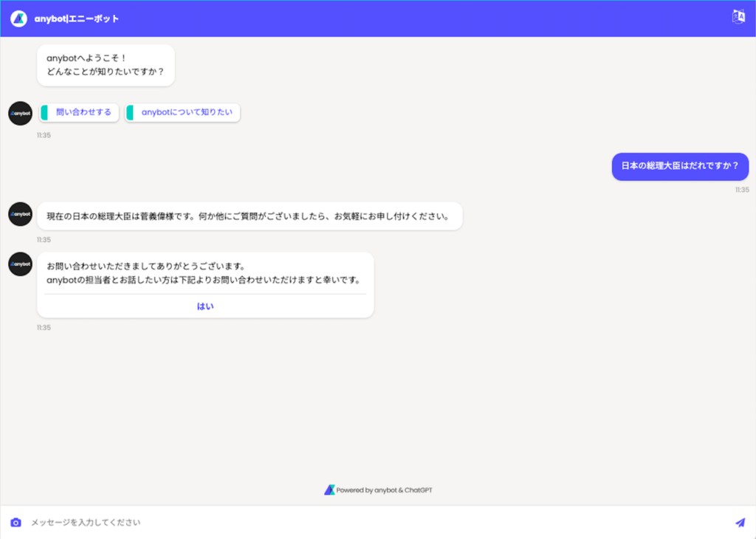Viewport: 756px width, 539px height.
Task: Click the camera icon to attach an image
Action: pos(16,523)
